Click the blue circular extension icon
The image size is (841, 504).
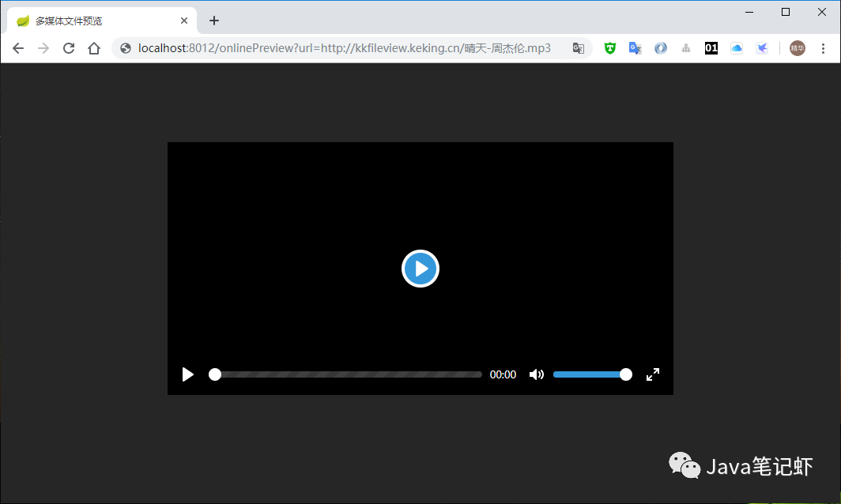(660, 48)
